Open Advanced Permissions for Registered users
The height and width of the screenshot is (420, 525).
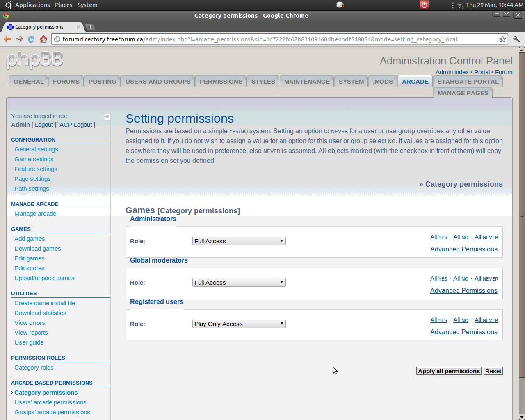pyautogui.click(x=464, y=332)
